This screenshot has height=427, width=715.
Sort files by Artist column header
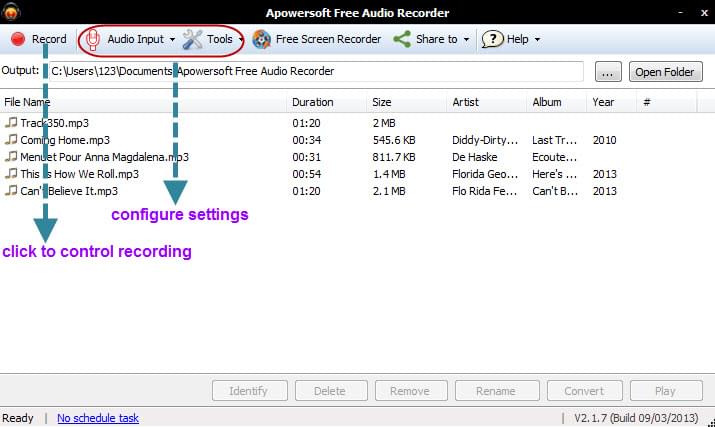[x=465, y=102]
